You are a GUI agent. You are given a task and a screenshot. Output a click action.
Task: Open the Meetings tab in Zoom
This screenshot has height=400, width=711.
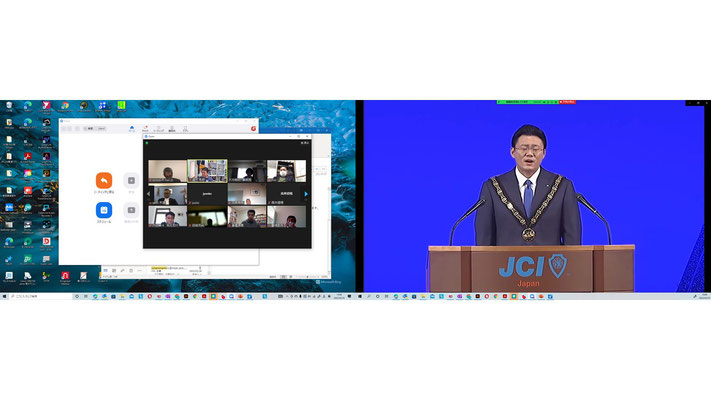click(x=158, y=129)
